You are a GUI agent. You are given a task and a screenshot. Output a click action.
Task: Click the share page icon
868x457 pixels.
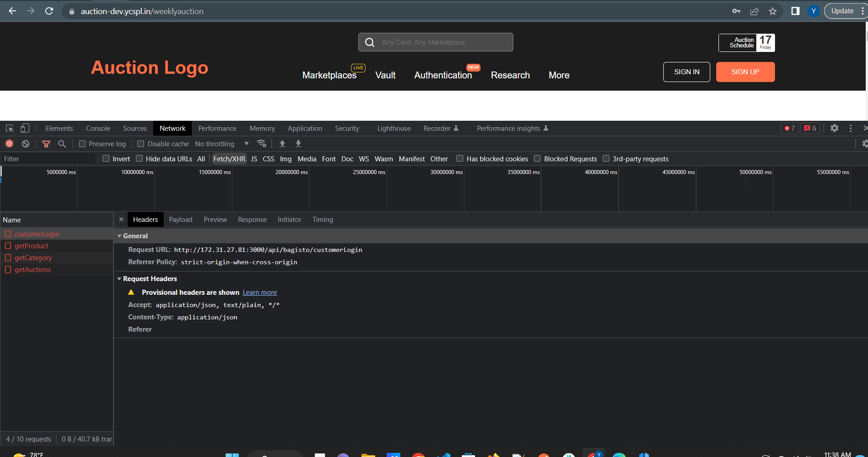[x=754, y=11]
